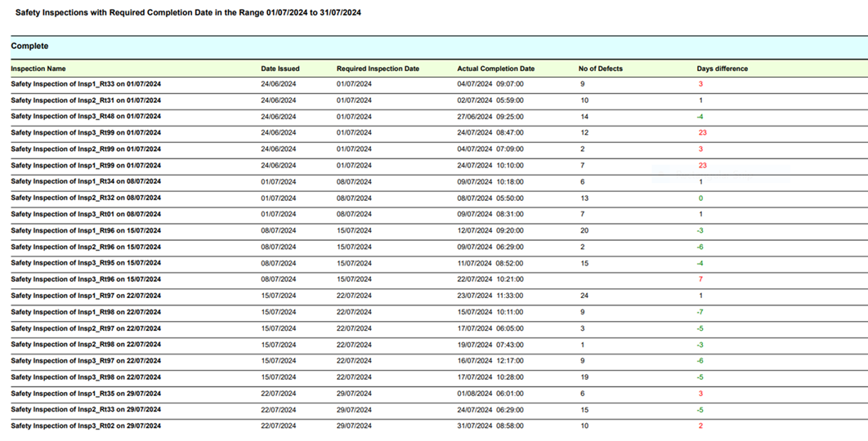
Task: Click completion date 17/07/2024 10:28:00
Action: 490,377
